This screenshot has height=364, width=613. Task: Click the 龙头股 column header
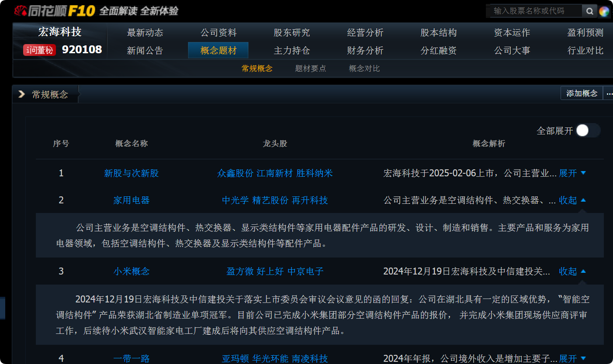click(x=275, y=144)
